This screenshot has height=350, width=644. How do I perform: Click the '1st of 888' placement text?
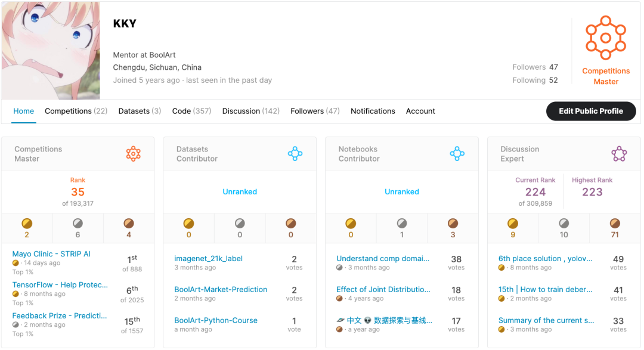coord(132,264)
